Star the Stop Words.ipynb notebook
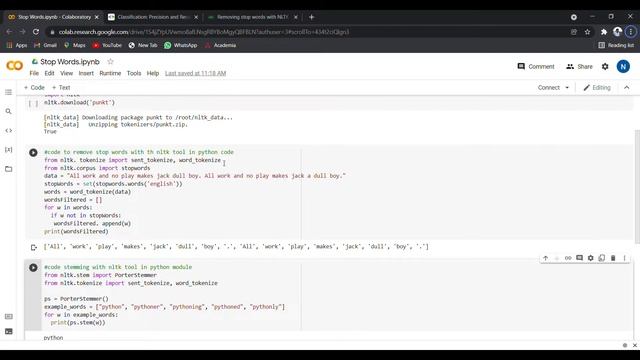 (110, 62)
